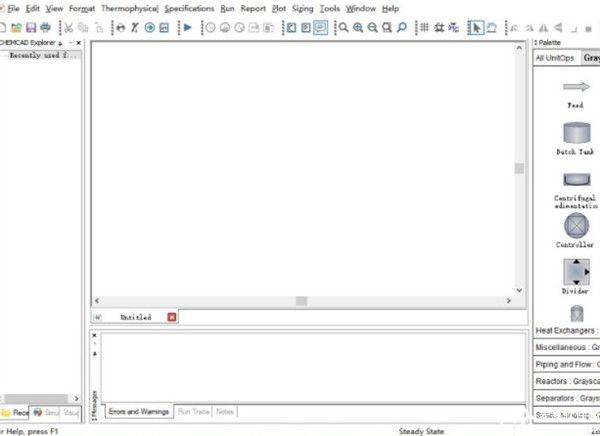Open the All UnitOps palette tab

click(x=554, y=58)
